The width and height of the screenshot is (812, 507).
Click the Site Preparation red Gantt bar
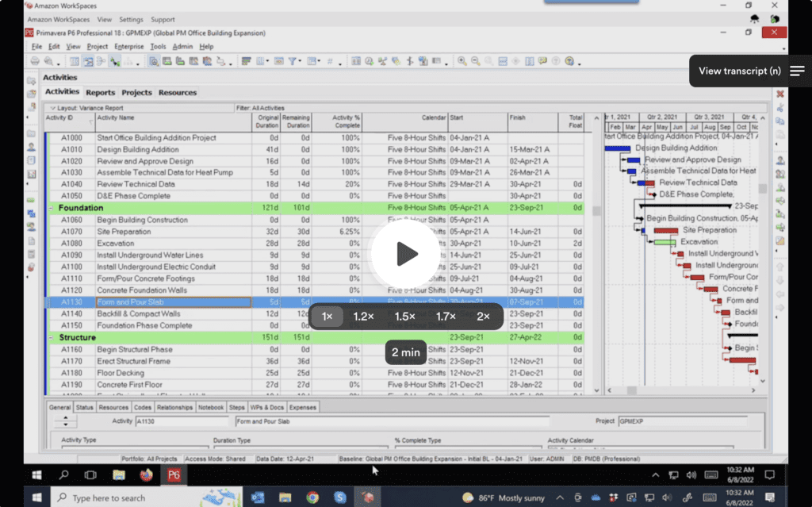[666, 231]
